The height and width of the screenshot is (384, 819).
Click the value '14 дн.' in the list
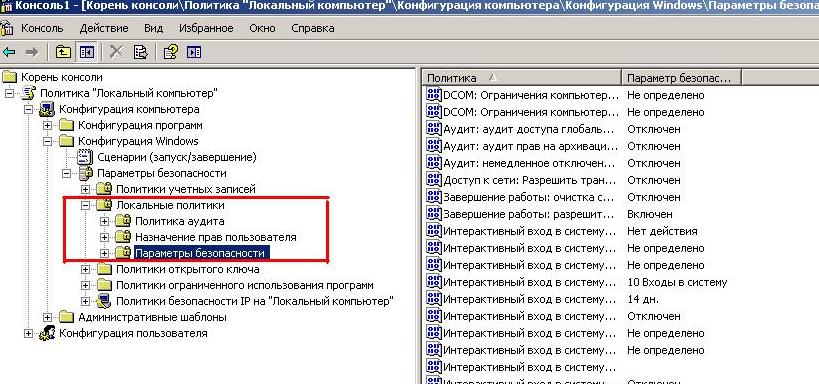point(643,299)
